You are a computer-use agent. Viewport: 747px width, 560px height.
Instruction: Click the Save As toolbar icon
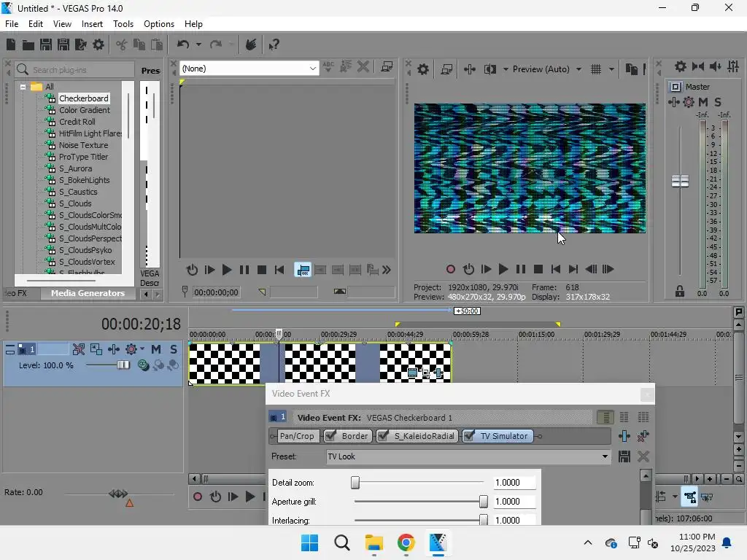coord(63,44)
